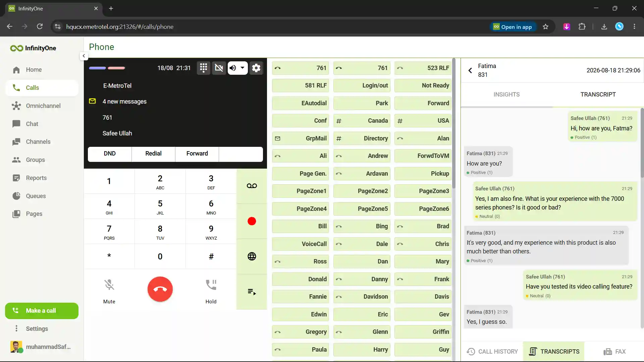Mute the microphone
The image size is (644, 362).
[109, 291]
